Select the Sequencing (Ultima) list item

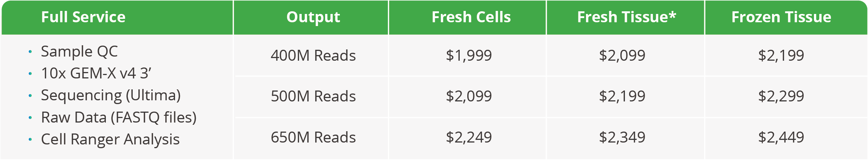click(110, 95)
